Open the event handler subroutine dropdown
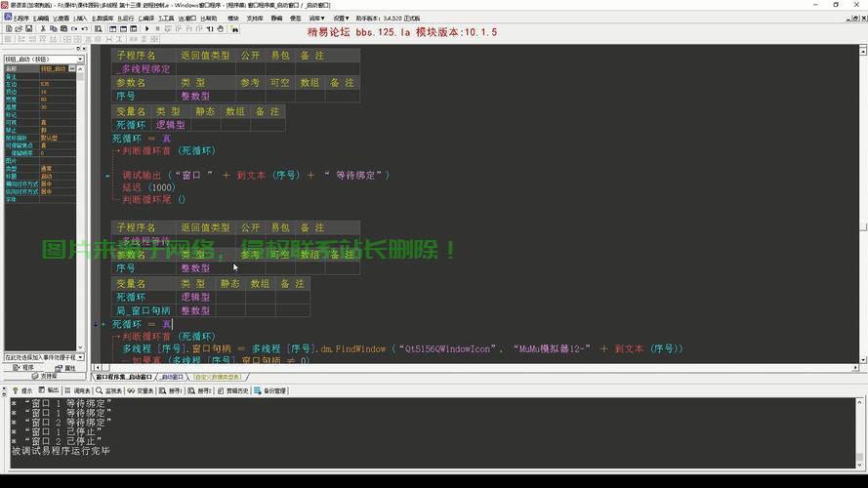Image resolution: width=868 pixels, height=488 pixels. [81, 357]
